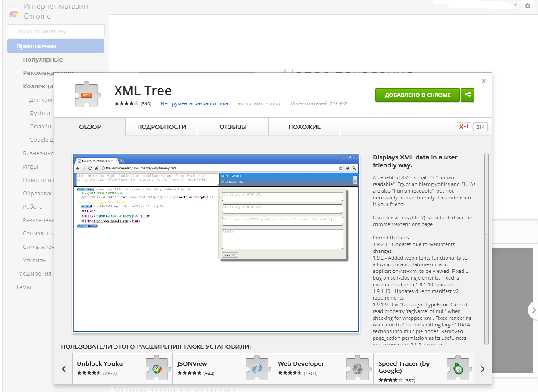This screenshot has width=538, height=392.
Task: Click the XML Tree puzzle-piece extension icon
Action: point(88,95)
